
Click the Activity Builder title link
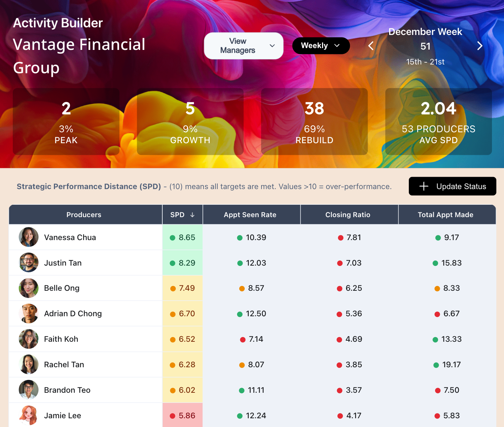pos(58,23)
